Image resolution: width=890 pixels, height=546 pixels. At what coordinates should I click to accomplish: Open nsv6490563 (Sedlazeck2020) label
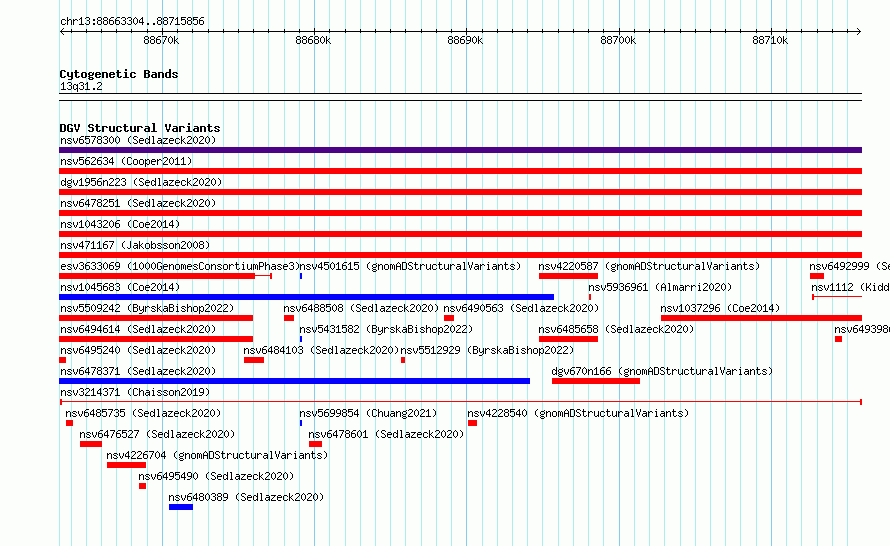[521, 308]
